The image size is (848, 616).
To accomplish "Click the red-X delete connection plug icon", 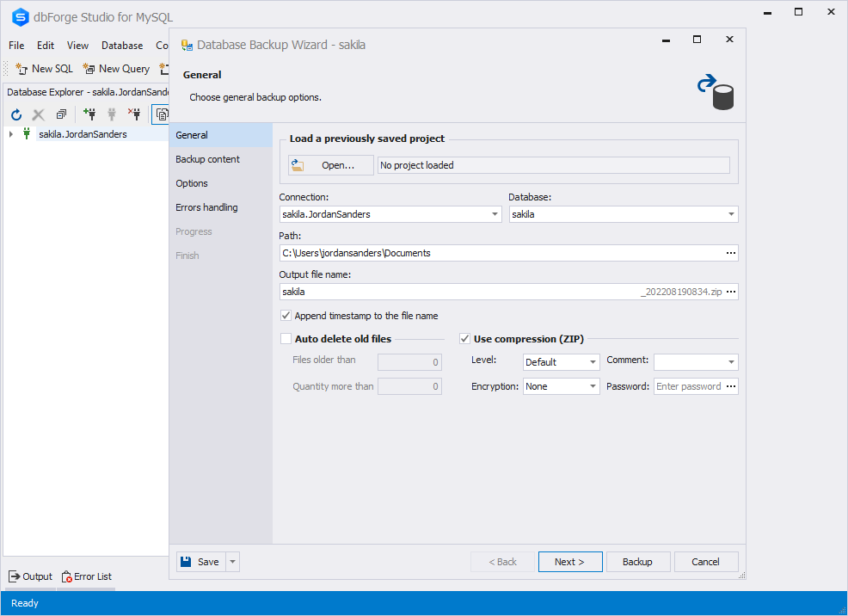I will pos(134,114).
